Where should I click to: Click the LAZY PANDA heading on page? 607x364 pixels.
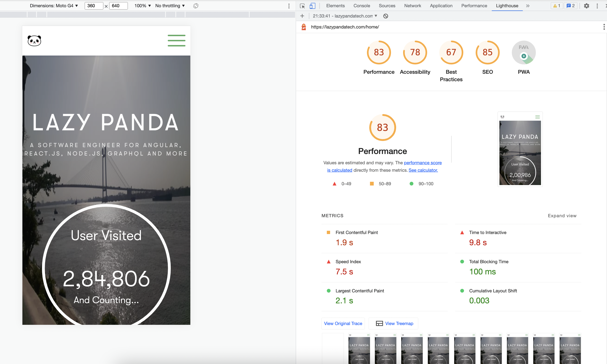coord(106,122)
